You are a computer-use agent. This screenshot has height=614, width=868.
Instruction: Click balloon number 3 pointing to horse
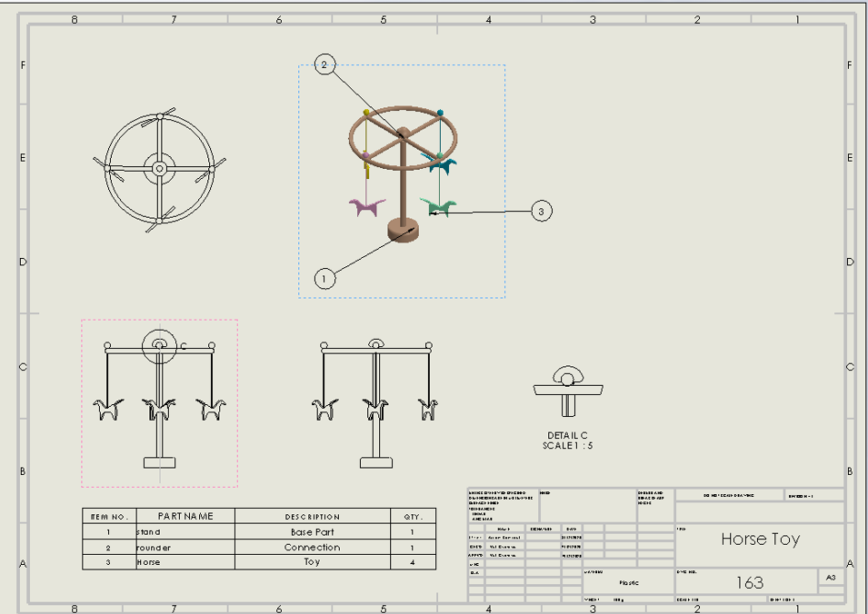tap(541, 212)
